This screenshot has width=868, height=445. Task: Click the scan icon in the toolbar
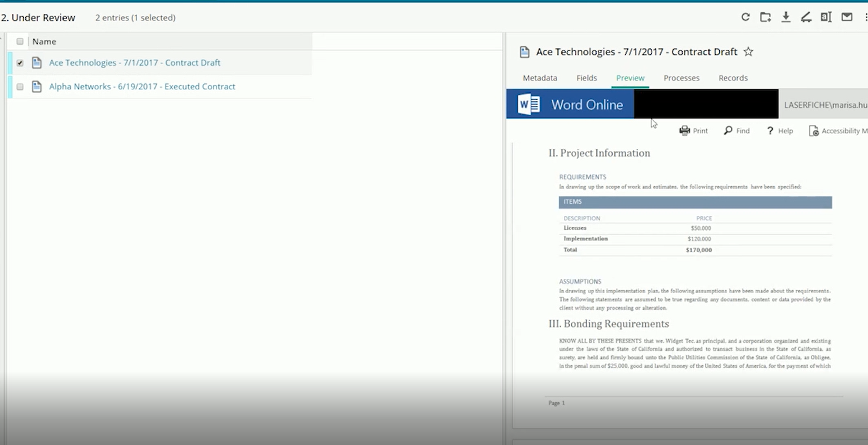click(806, 17)
